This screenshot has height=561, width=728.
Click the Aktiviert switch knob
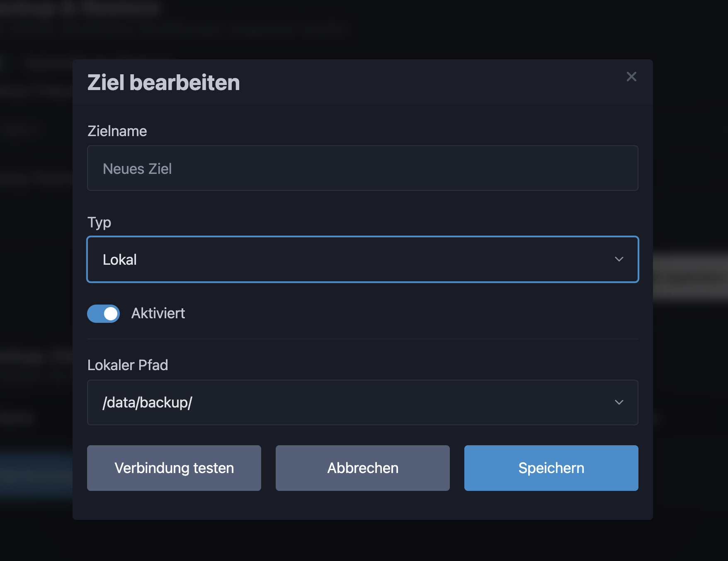tap(110, 314)
